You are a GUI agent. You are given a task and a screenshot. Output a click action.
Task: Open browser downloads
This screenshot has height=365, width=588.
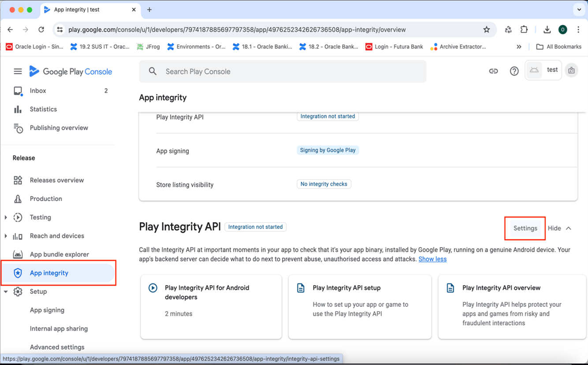547,30
